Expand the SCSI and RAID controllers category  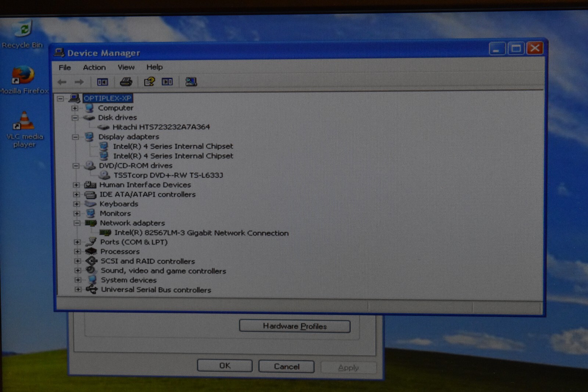78,261
